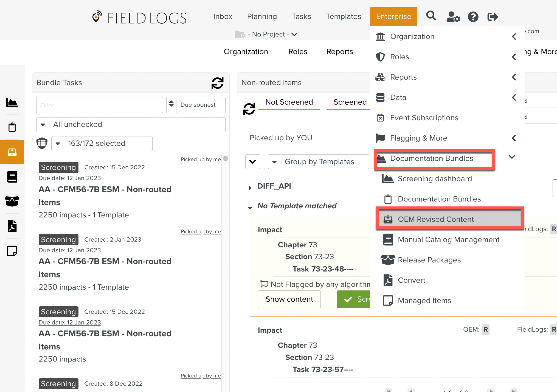
Task: Collapse the No Template matched group
Action: pyautogui.click(x=250, y=208)
